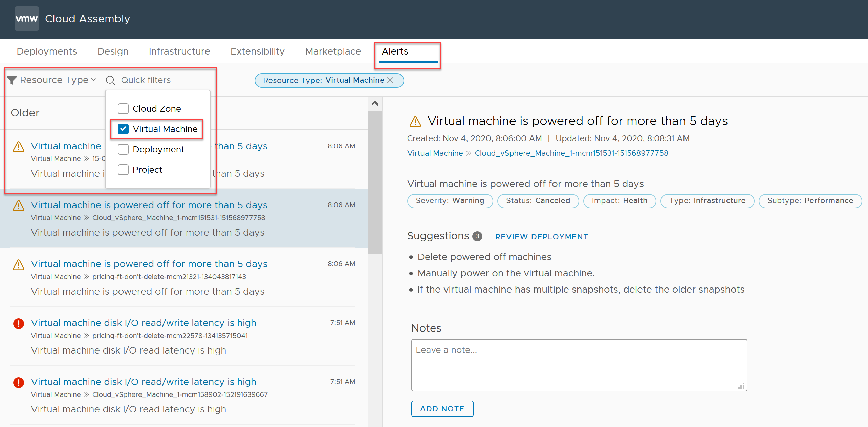Click the Alerts tab in navigation
The image size is (868, 427).
tap(395, 51)
